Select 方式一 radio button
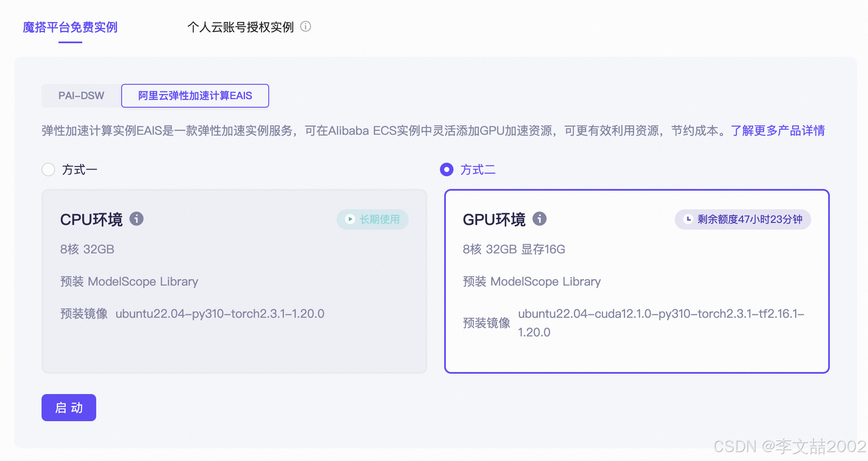 click(x=48, y=169)
